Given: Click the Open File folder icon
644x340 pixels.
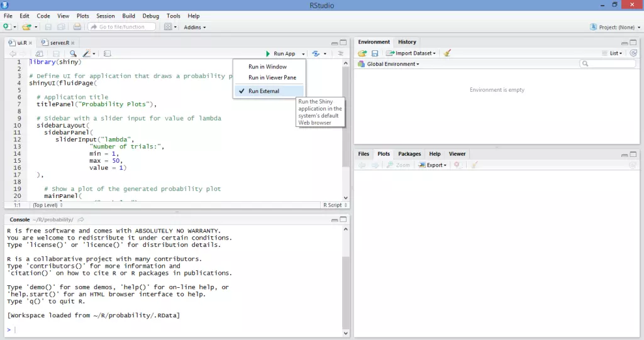Looking at the screenshot, I should pyautogui.click(x=26, y=26).
